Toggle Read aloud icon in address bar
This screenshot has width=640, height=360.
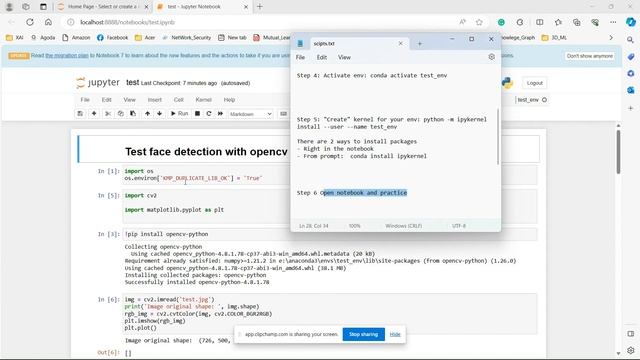[x=462, y=22]
